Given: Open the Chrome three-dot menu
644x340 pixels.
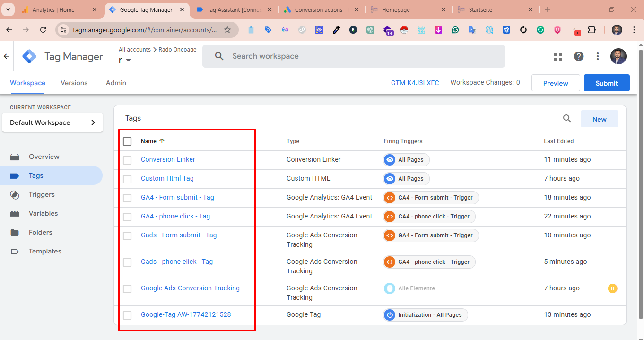Looking at the screenshot, I should [634, 30].
